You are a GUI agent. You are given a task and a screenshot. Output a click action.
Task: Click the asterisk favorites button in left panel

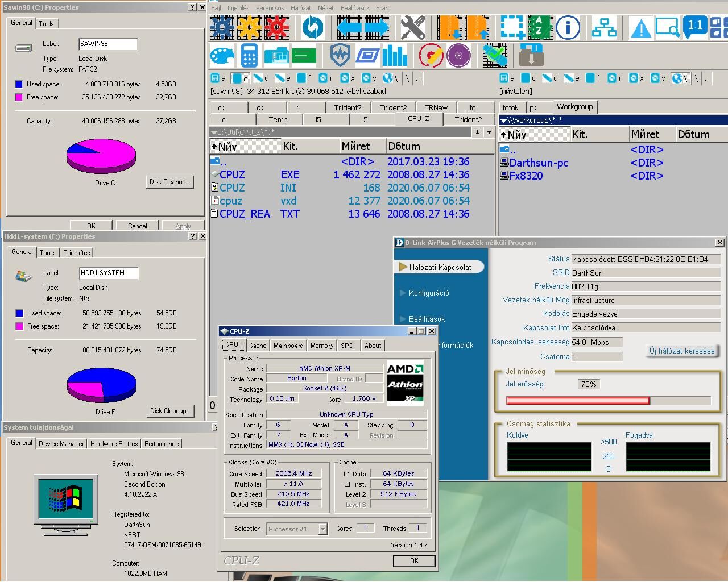[477, 132]
